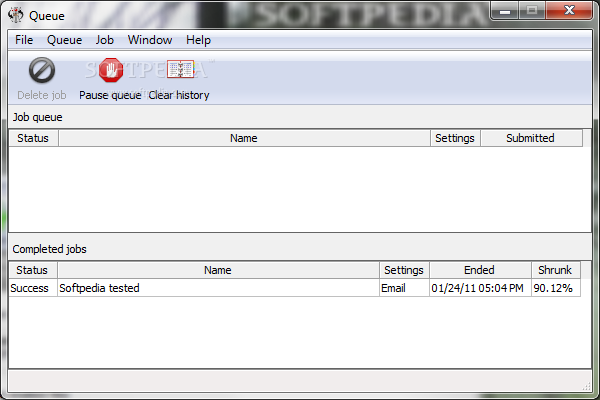Click Job queue Settings column header
Image resolution: width=600 pixels, height=400 pixels.
point(455,138)
